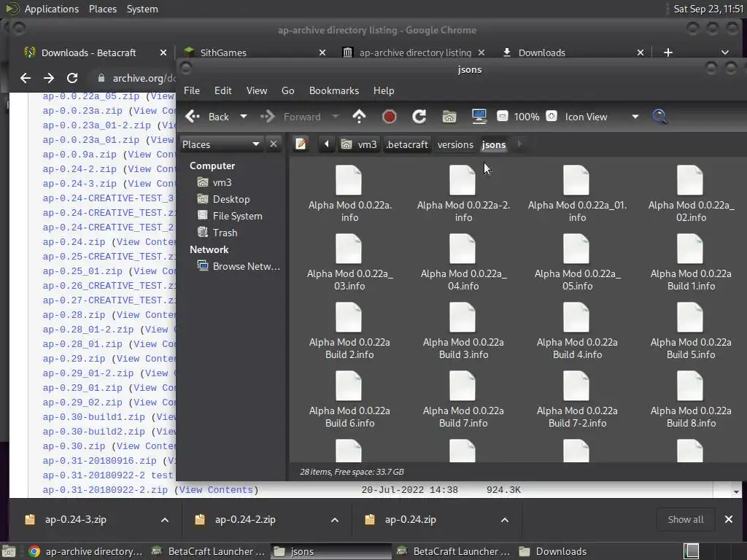Select Alpha Mod 0.0.22a_04.info file
The width and height of the screenshot is (747, 560).
click(463, 262)
